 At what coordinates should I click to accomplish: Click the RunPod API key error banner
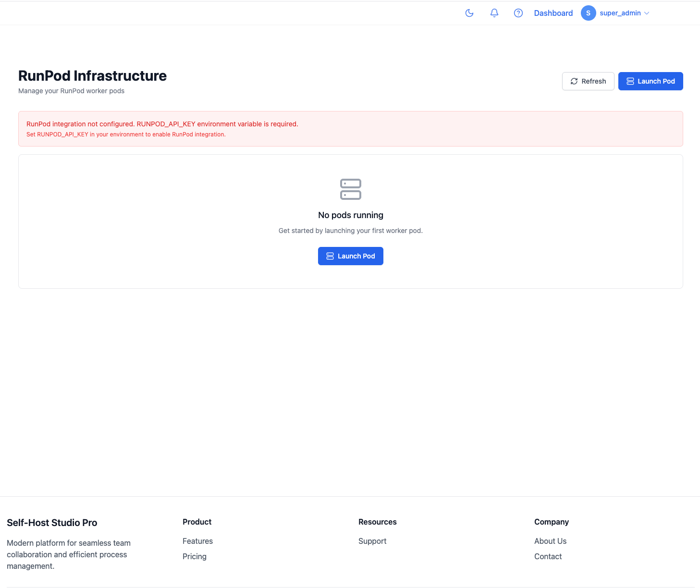click(x=350, y=129)
